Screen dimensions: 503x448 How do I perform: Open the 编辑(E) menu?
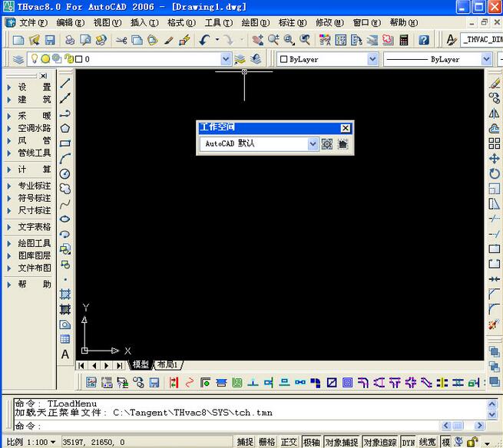point(70,23)
